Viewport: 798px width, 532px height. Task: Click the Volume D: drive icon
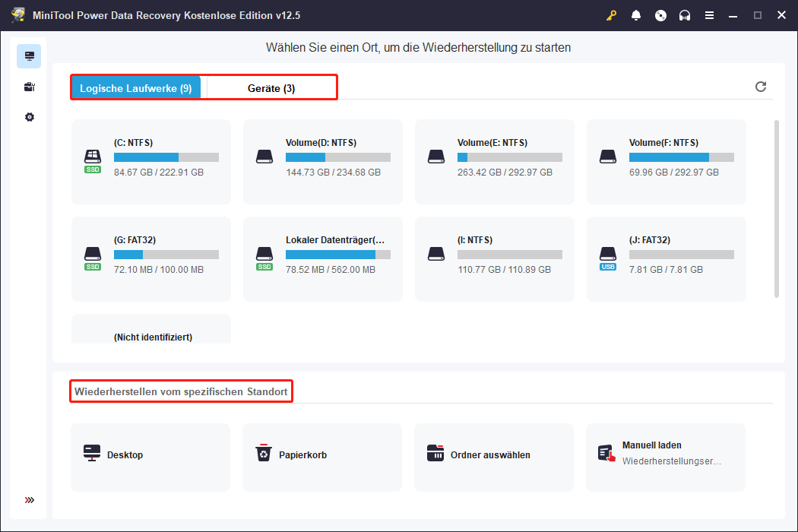[264, 157]
